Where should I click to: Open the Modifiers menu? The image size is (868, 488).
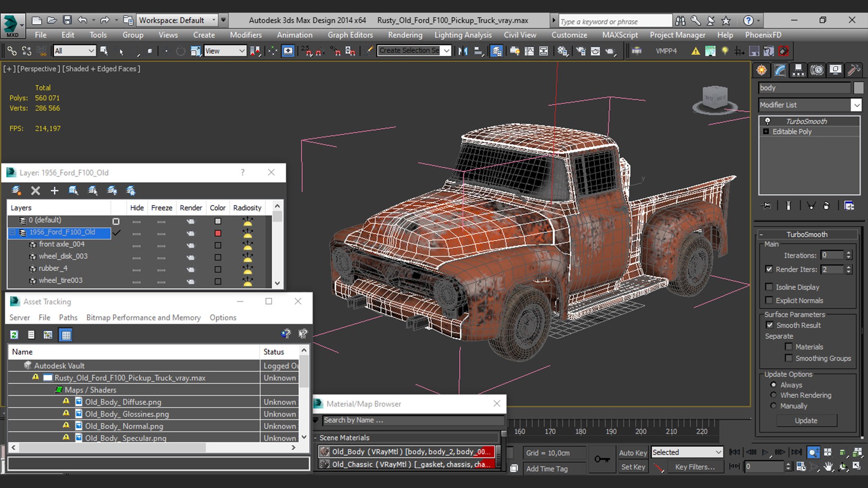245,35
